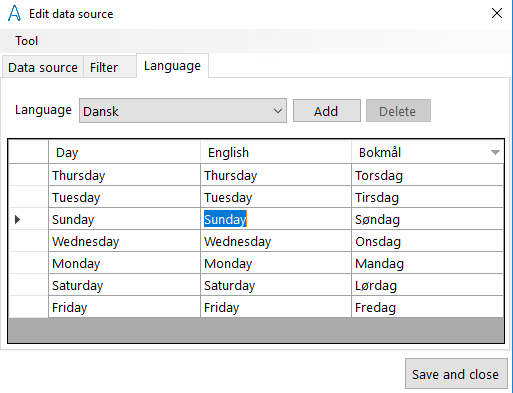Click Friday in the Day column
The width and height of the screenshot is (513, 393).
coord(125,307)
